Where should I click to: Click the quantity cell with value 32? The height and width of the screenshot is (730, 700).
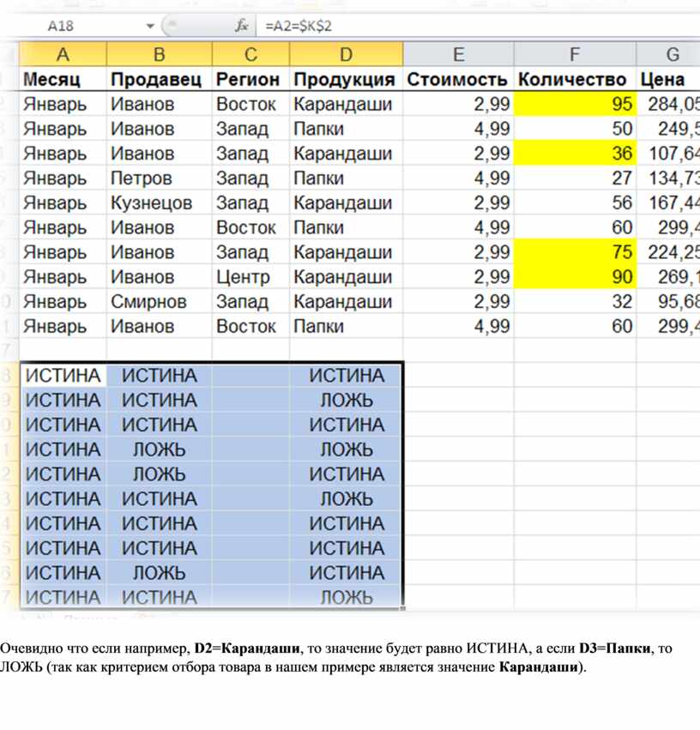click(575, 301)
